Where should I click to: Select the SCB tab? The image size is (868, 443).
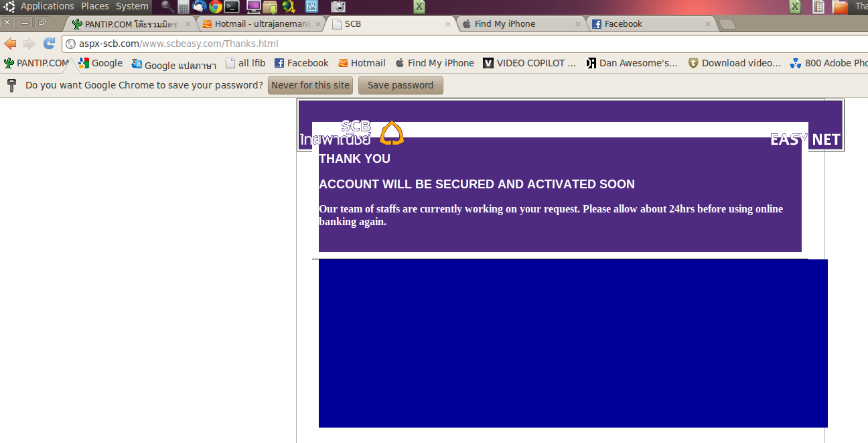pyautogui.click(x=391, y=24)
